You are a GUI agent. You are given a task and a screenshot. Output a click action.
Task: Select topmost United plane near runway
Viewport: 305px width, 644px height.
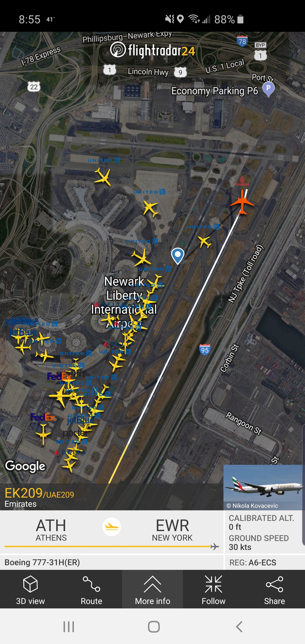[103, 177]
